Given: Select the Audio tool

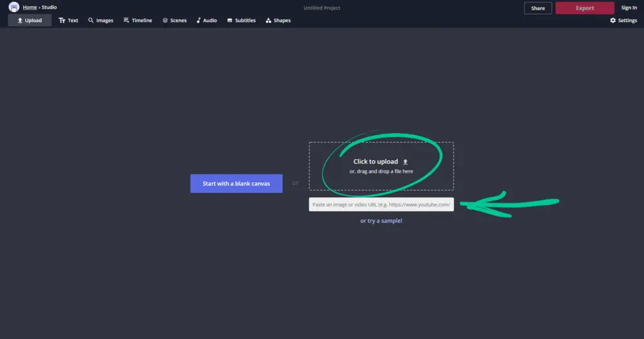Looking at the screenshot, I should pyautogui.click(x=206, y=21).
